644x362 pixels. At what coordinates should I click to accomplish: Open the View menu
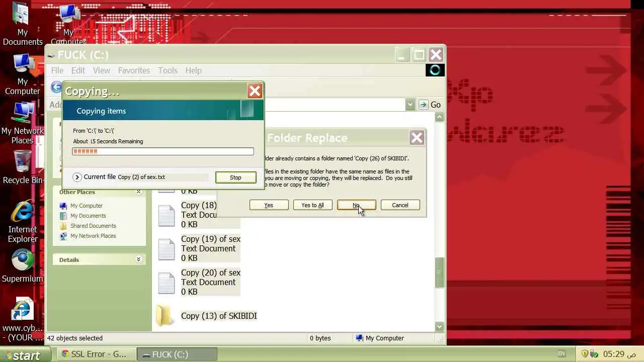[101, 70]
